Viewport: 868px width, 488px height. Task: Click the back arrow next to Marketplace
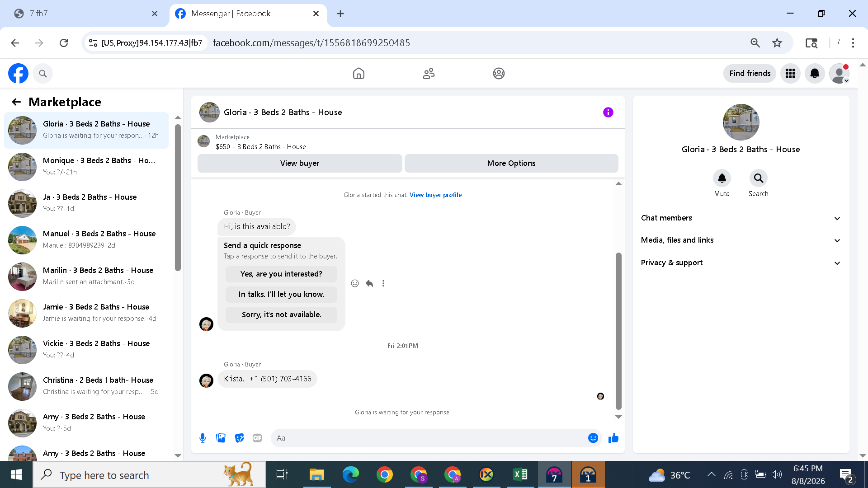click(16, 102)
